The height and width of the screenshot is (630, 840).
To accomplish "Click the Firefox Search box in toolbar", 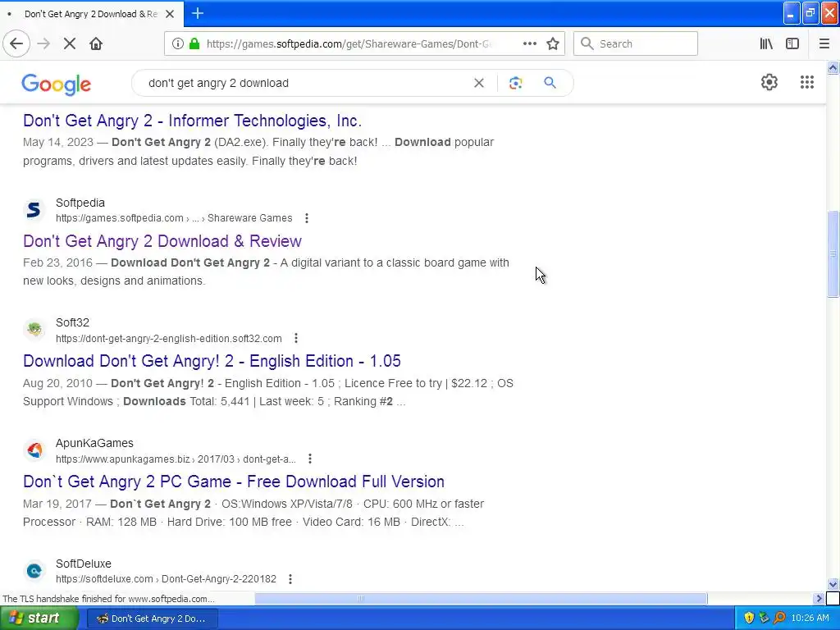I will pyautogui.click(x=636, y=43).
